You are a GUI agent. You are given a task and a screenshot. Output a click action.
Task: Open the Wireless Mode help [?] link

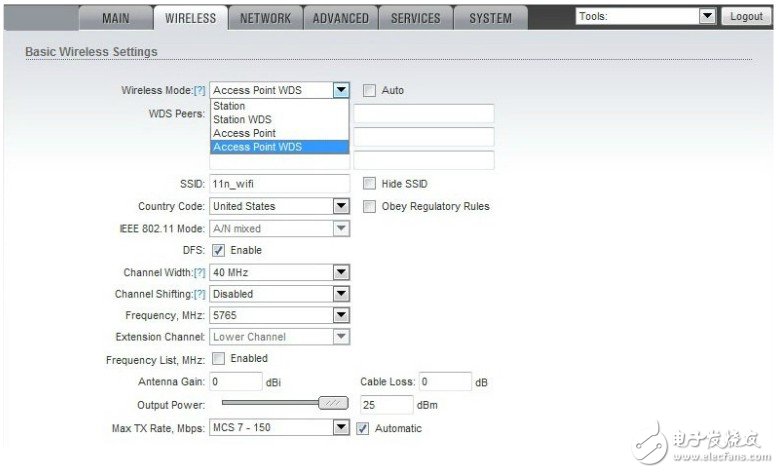[200, 90]
